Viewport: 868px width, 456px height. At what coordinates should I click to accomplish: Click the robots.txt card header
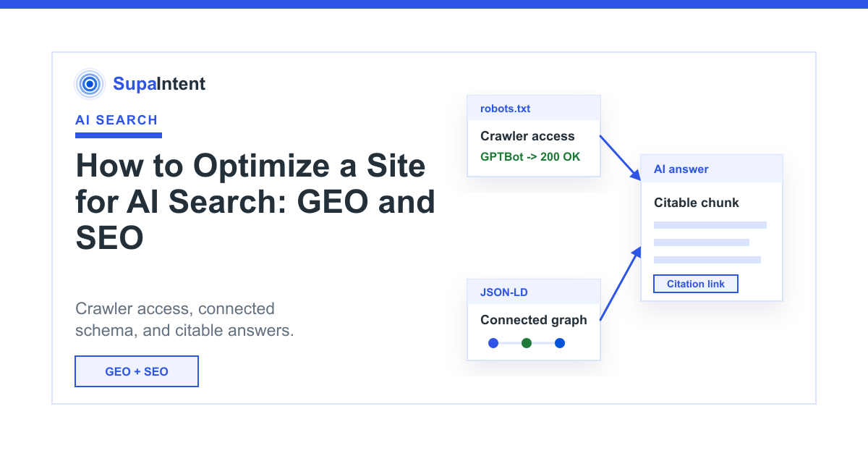[534, 109]
